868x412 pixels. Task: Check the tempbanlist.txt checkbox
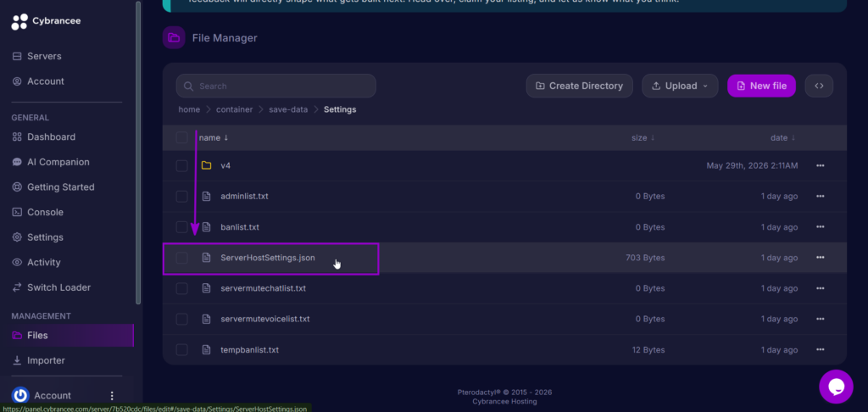[x=181, y=350]
